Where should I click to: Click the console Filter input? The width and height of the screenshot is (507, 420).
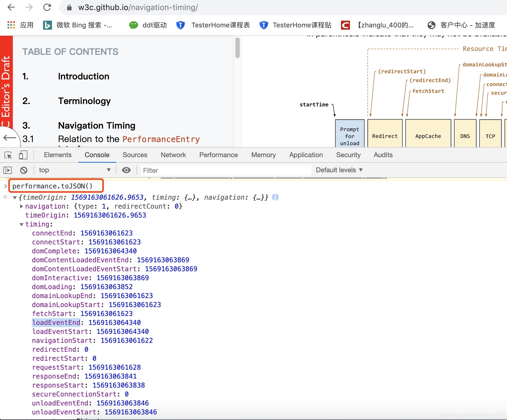tap(226, 170)
